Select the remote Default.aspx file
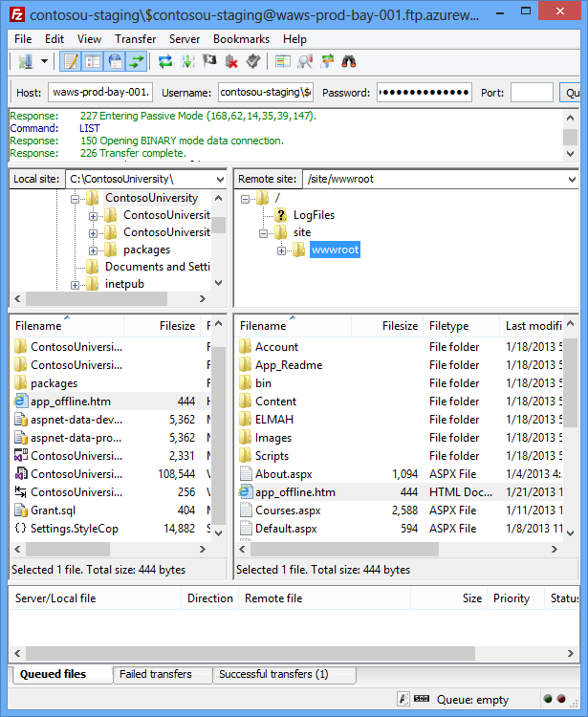Image resolution: width=588 pixels, height=717 pixels. [x=400, y=529]
